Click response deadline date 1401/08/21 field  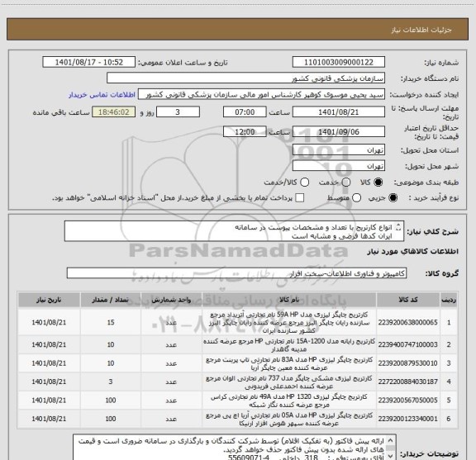pos(339,112)
